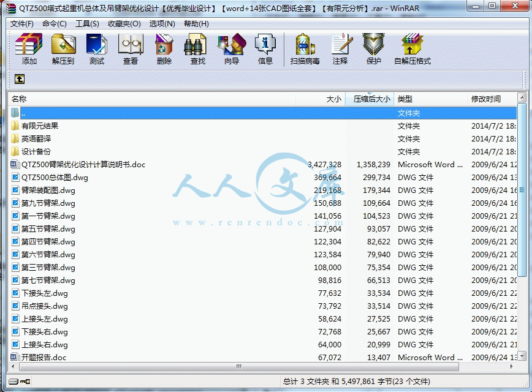Viewport: 532px width, 392px height.
Task: Click Word icon of 开题报告.doc
Action: pyautogui.click(x=15, y=357)
